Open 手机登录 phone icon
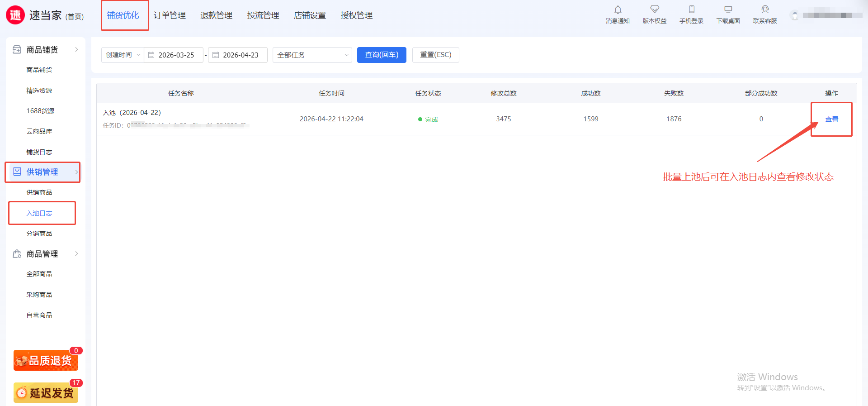The height and width of the screenshot is (406, 868). coord(691,10)
